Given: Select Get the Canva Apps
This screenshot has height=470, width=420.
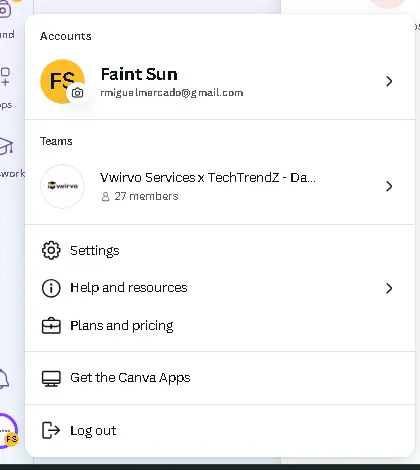Looking at the screenshot, I should (x=220, y=378).
